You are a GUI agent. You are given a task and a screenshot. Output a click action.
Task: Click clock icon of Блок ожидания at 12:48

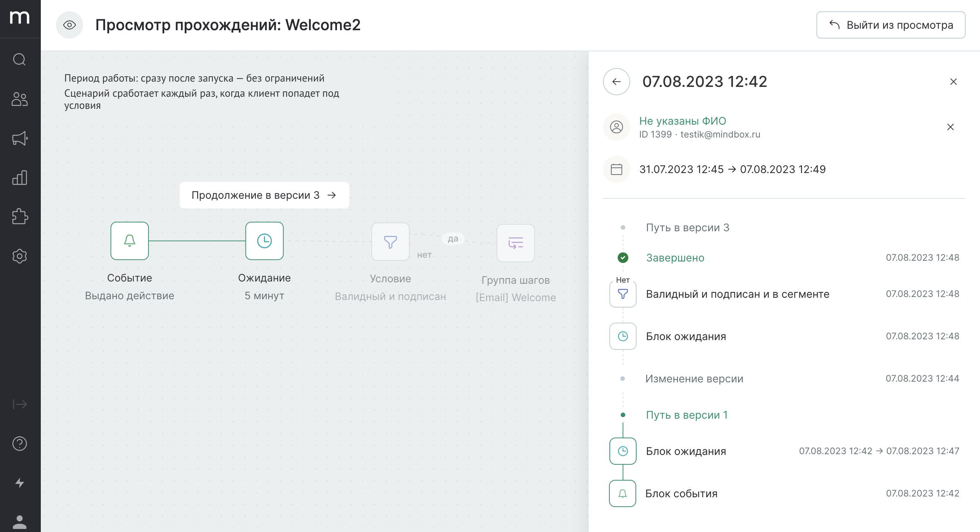pyautogui.click(x=623, y=336)
